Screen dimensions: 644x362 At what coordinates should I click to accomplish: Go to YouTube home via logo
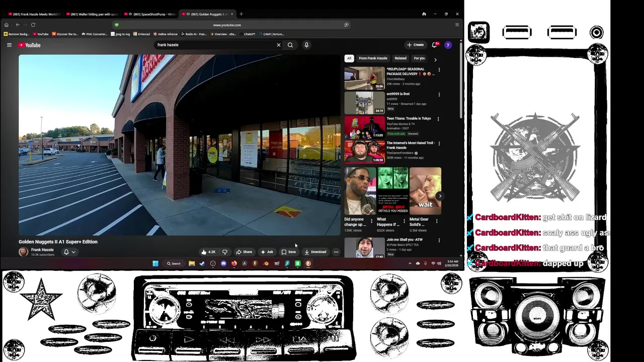point(29,45)
